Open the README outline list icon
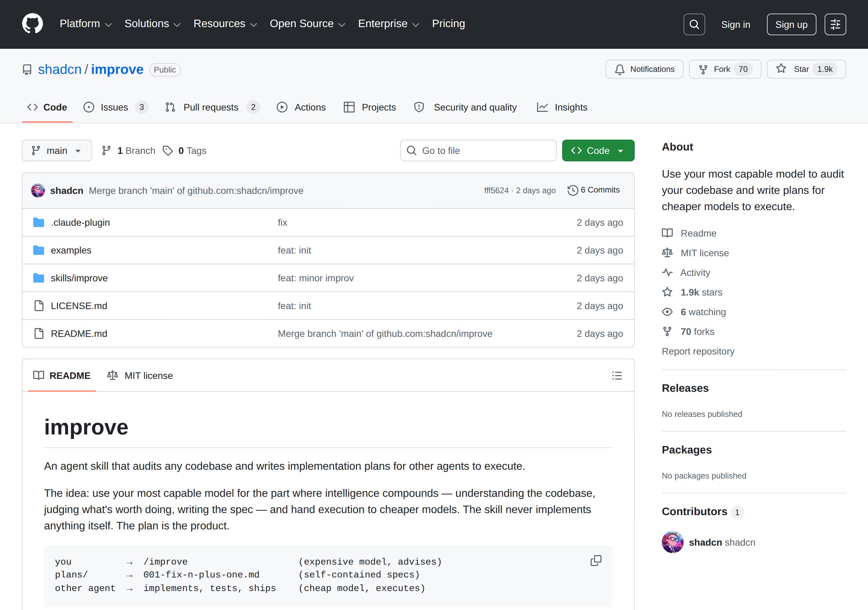This screenshot has width=868, height=610. pyautogui.click(x=617, y=376)
